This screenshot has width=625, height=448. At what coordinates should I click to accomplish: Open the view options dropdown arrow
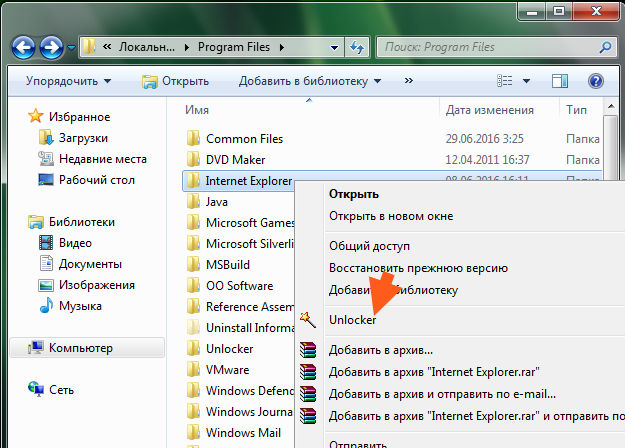coord(526,81)
